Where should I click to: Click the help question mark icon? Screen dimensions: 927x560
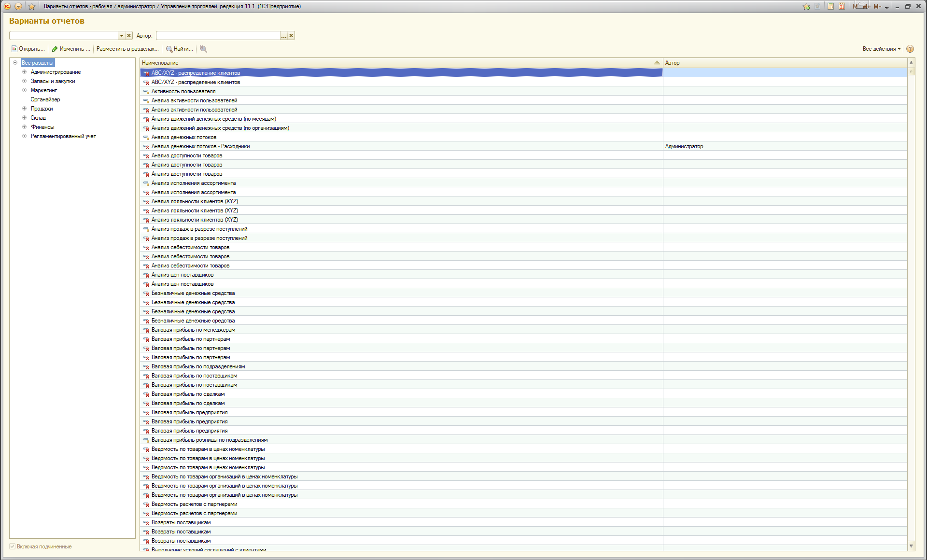click(910, 49)
